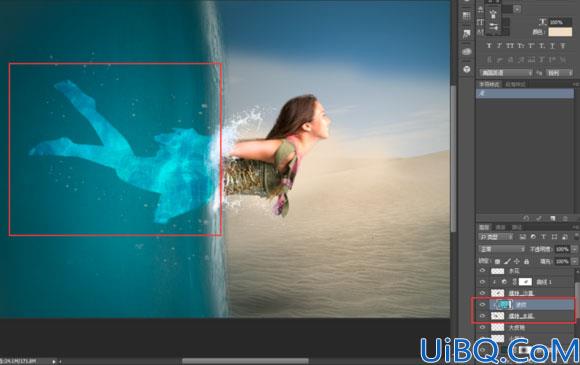Hide the Curves 1 layer via eye icon
This screenshot has width=580, height=365.
click(x=482, y=282)
